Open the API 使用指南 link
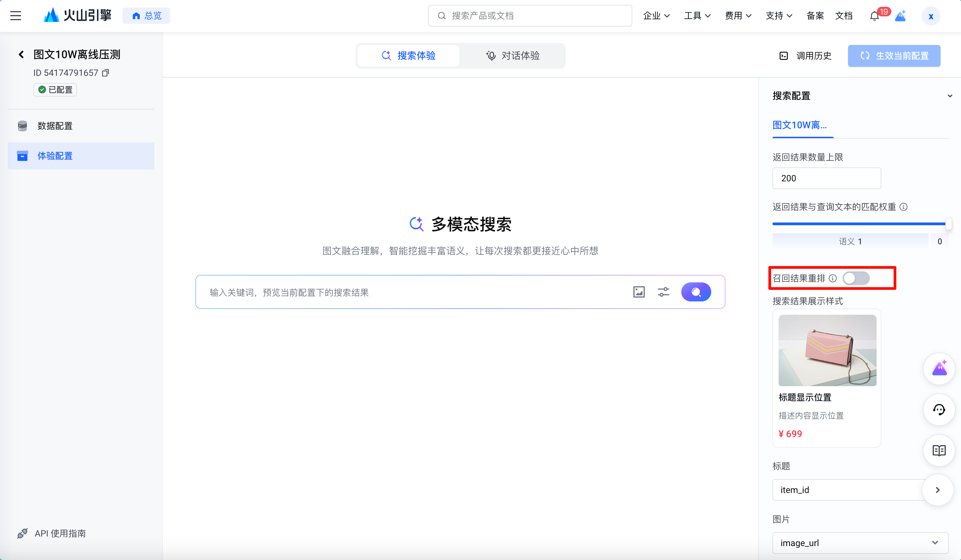Screen dimensions: 961x560 pos(60,533)
